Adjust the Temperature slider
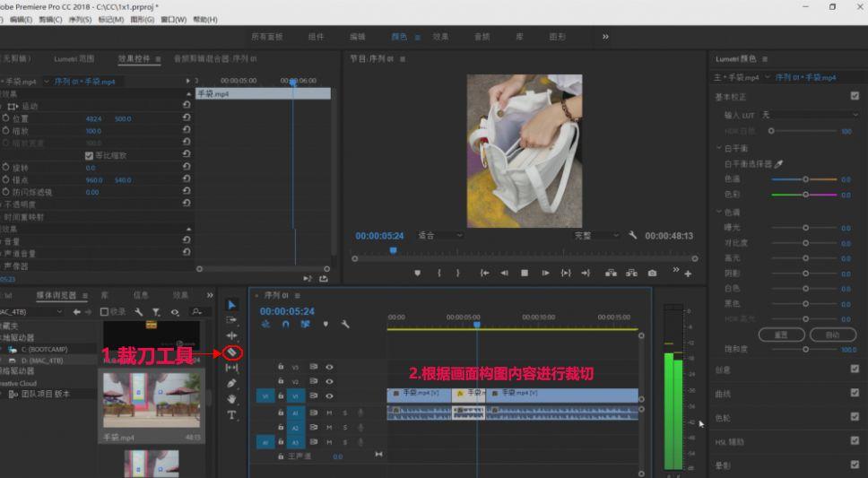 (x=805, y=179)
